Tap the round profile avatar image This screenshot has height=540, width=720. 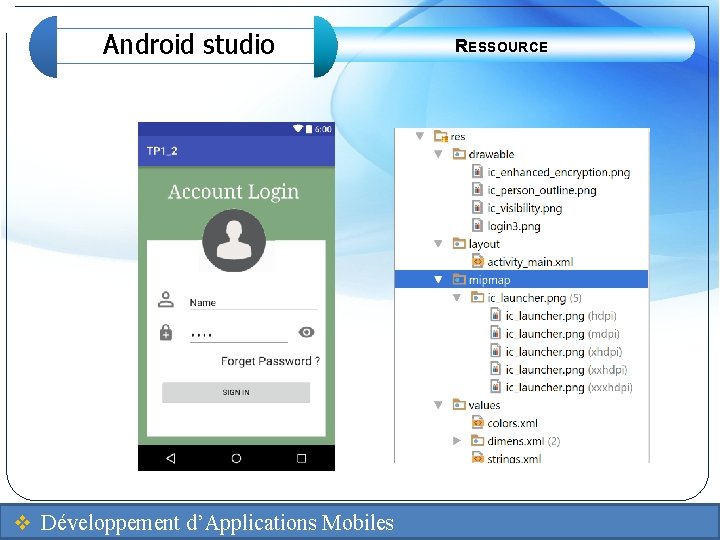(234, 240)
